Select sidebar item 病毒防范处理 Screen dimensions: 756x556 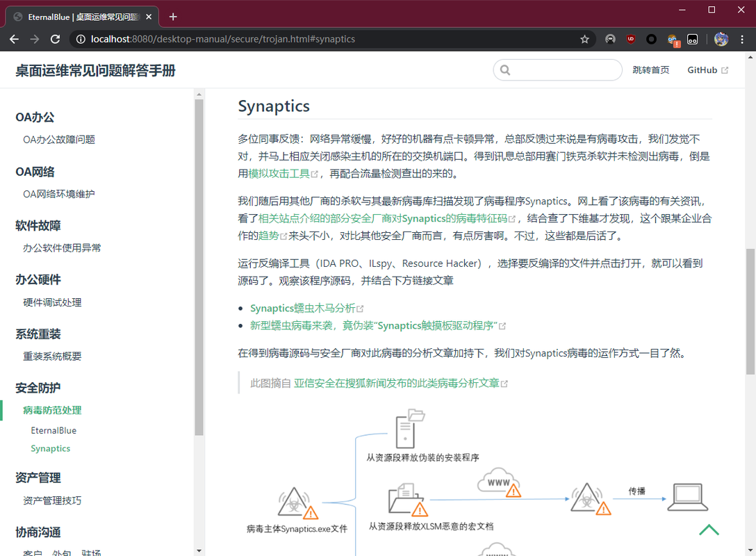[x=52, y=410]
